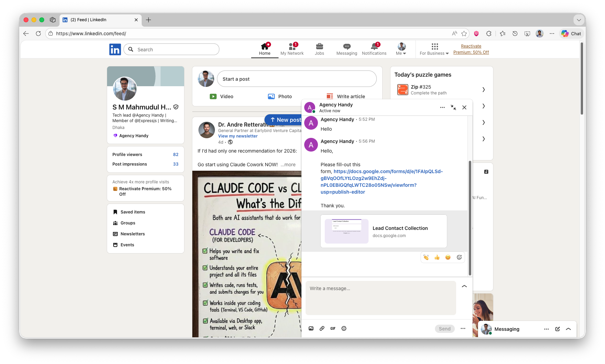Click Agency Handy company in profile card
This screenshot has width=605, height=364.
pos(131,136)
